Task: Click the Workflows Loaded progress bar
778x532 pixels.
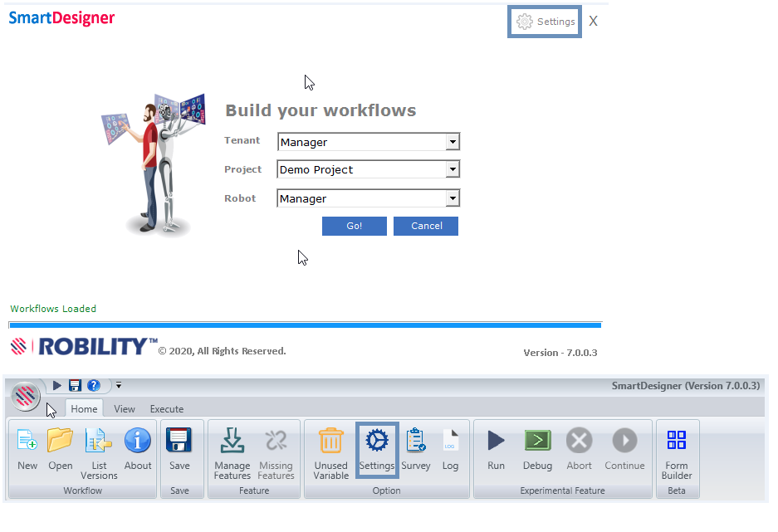Action: coord(304,324)
